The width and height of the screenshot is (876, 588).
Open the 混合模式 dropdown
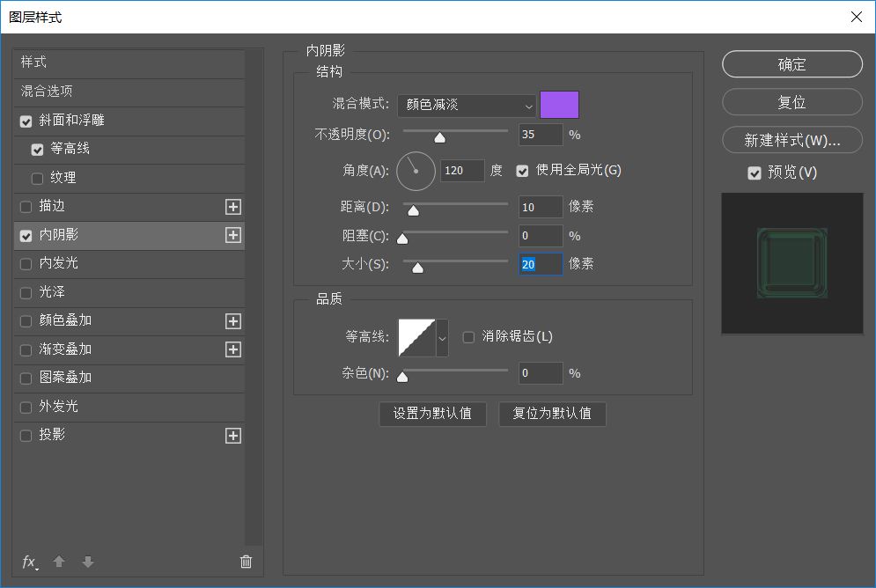tap(466, 105)
